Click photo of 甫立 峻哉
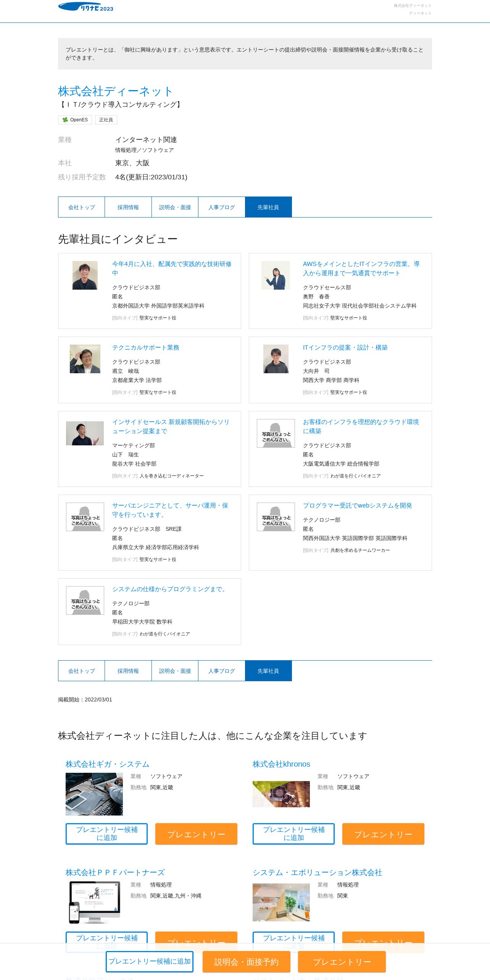490x980 pixels. coord(85,359)
